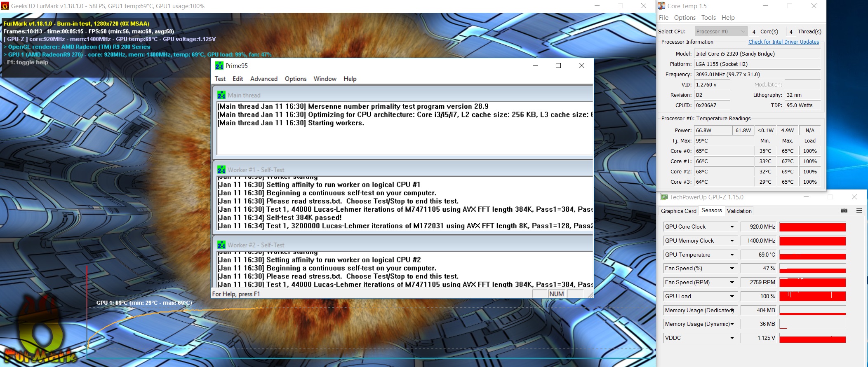Image resolution: width=868 pixels, height=367 pixels.
Task: Expand the GPU Core Clock sensor dropdown
Action: (x=732, y=227)
